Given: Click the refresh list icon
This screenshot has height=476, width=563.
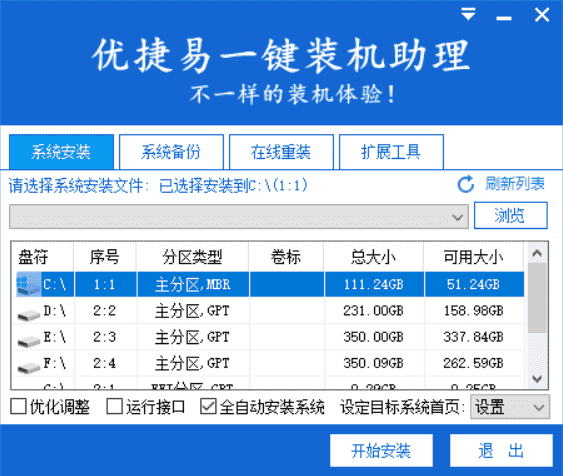Looking at the screenshot, I should [x=466, y=184].
